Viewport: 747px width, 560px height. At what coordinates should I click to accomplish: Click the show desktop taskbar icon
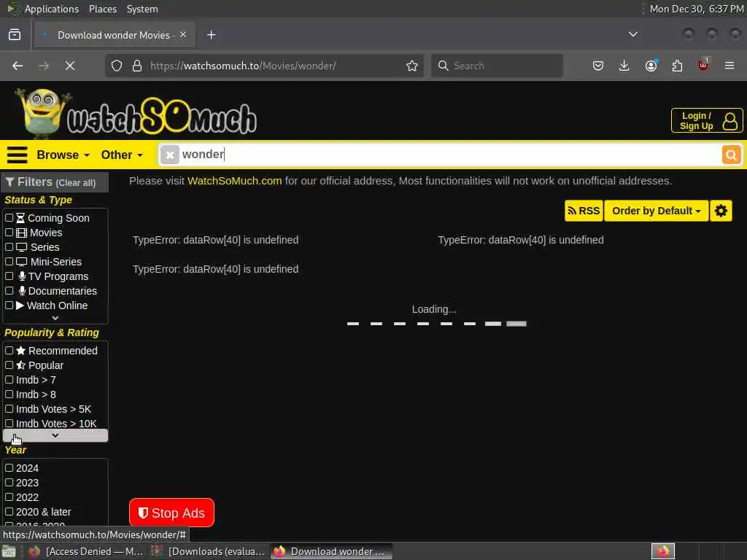[9, 552]
